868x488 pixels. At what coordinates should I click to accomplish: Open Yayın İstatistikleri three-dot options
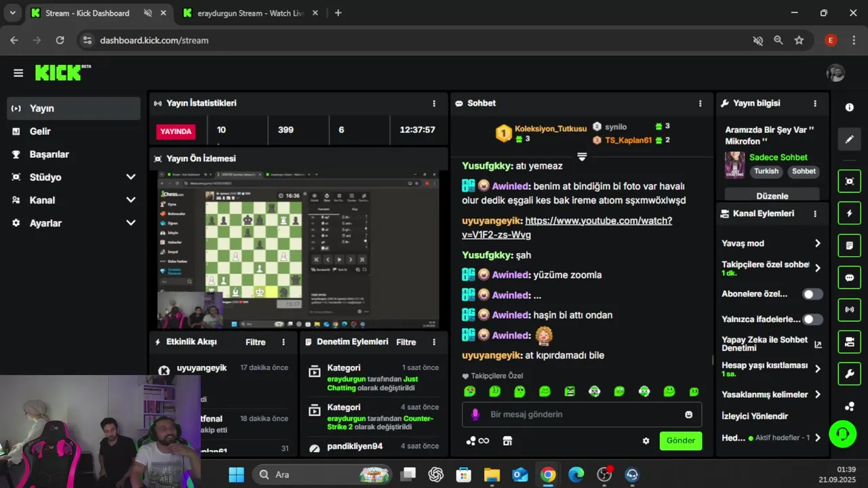(x=434, y=103)
